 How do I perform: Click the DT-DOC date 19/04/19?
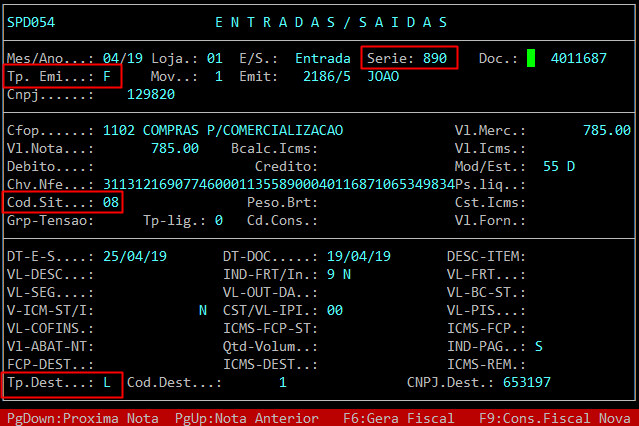click(x=359, y=256)
